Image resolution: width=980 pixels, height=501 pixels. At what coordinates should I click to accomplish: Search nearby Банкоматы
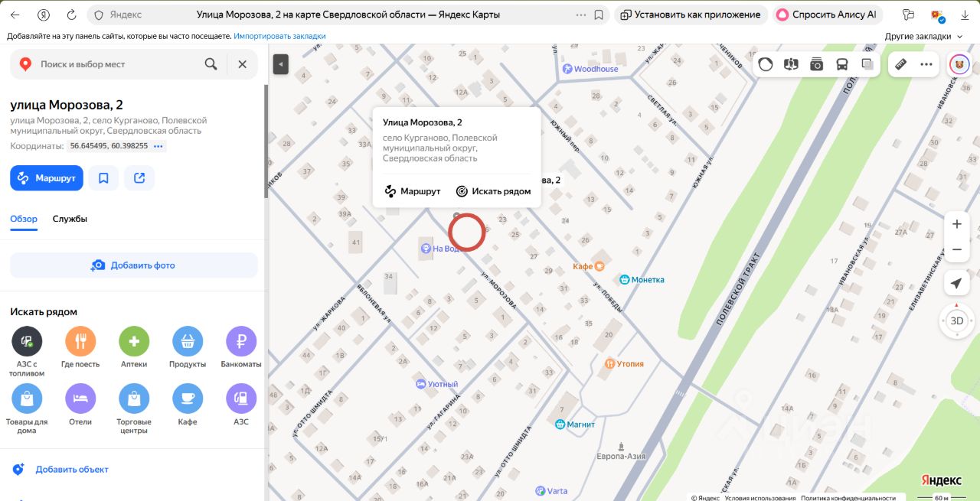point(241,348)
